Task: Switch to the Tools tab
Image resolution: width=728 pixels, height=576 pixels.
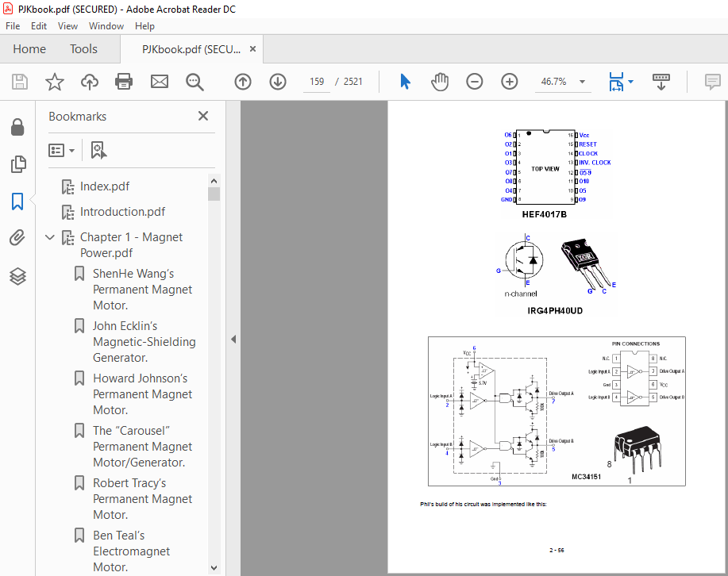Action: (83, 48)
